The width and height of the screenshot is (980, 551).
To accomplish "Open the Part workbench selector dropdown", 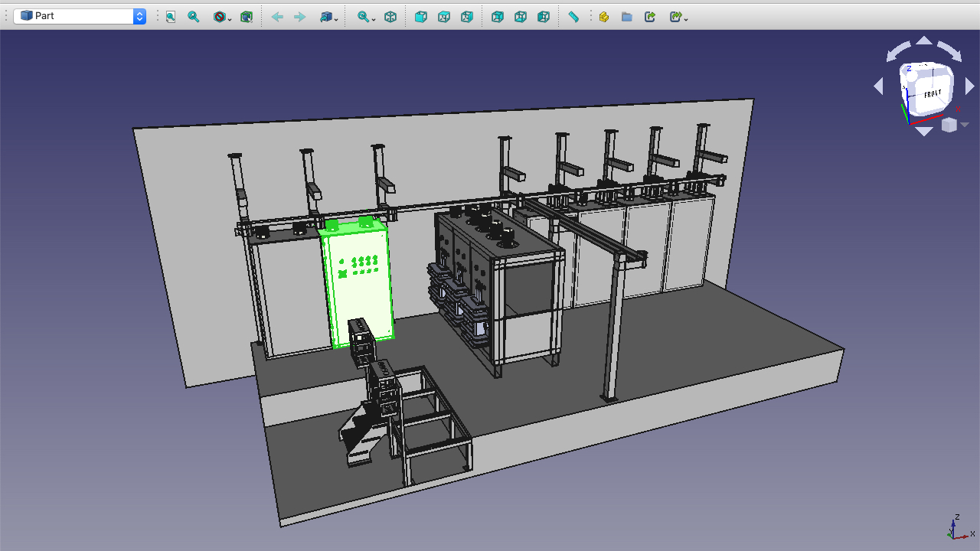I will [x=80, y=16].
